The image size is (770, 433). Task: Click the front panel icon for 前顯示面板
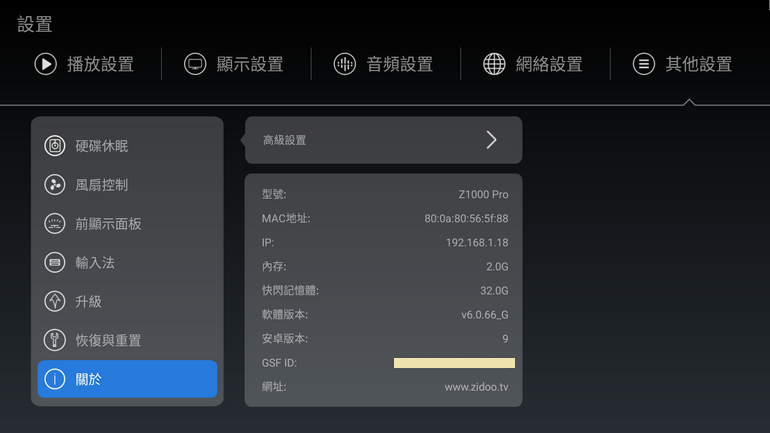click(55, 223)
